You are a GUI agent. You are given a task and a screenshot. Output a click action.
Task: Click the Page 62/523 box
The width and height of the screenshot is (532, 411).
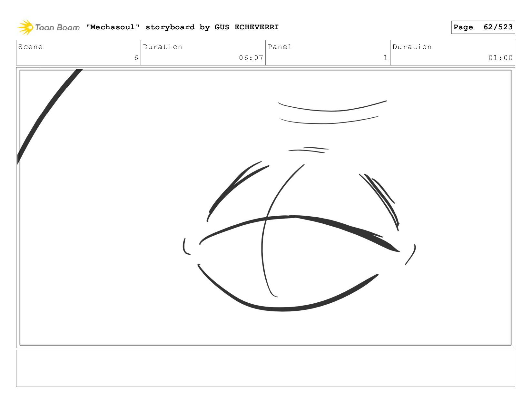[483, 27]
